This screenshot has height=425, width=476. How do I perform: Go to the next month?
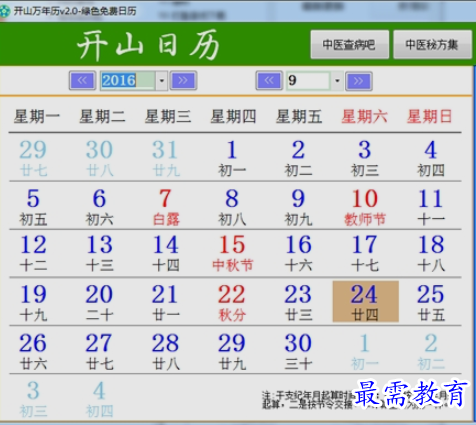(x=358, y=81)
